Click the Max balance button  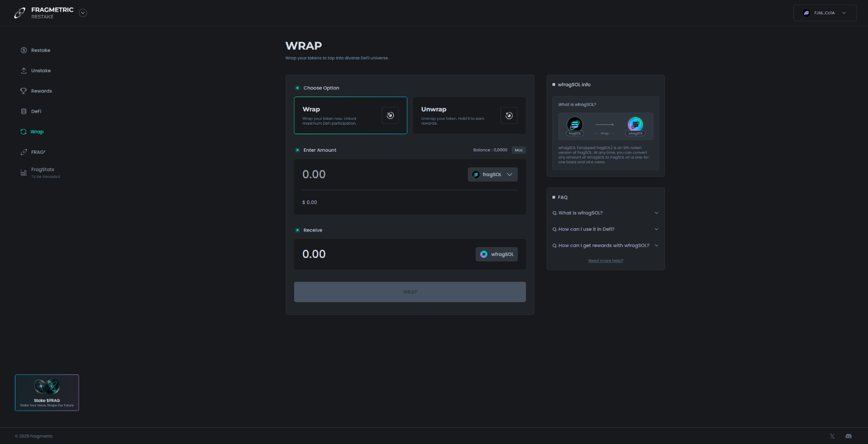coord(519,150)
